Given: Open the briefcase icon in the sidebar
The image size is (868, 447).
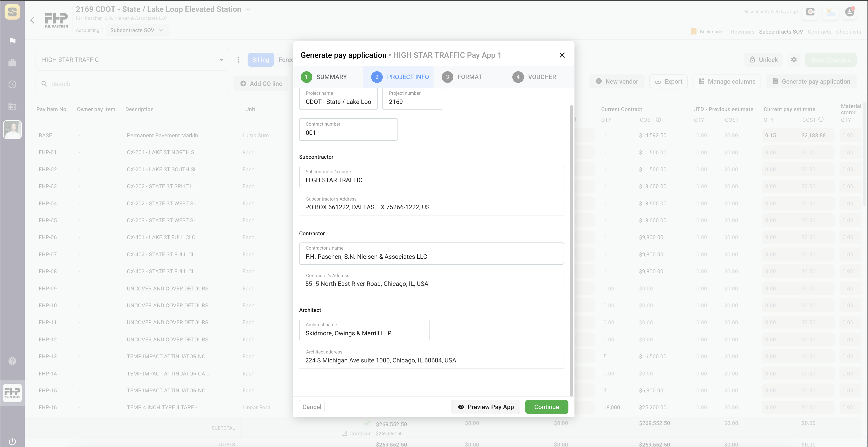Looking at the screenshot, I should 13,63.
